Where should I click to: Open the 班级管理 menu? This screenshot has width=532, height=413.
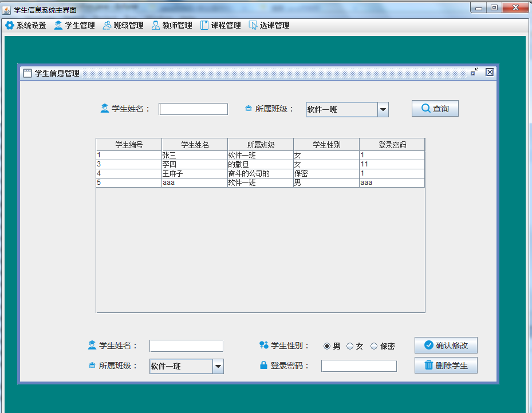(123, 25)
